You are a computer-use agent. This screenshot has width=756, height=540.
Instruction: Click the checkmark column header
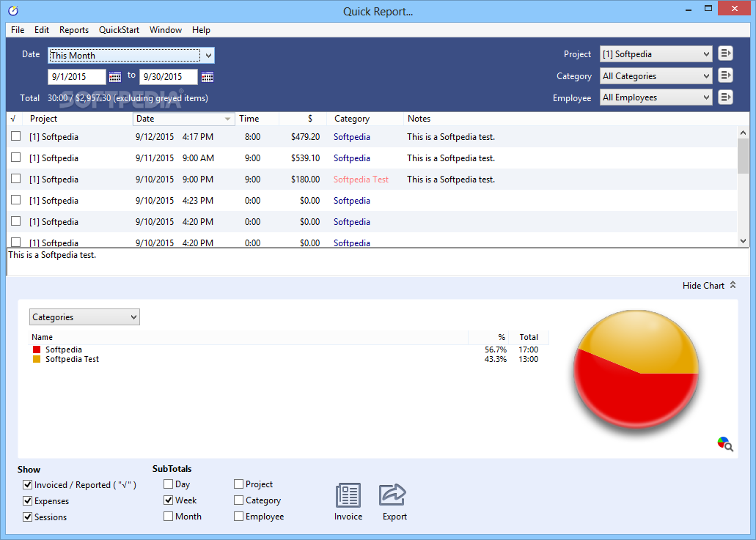13,119
